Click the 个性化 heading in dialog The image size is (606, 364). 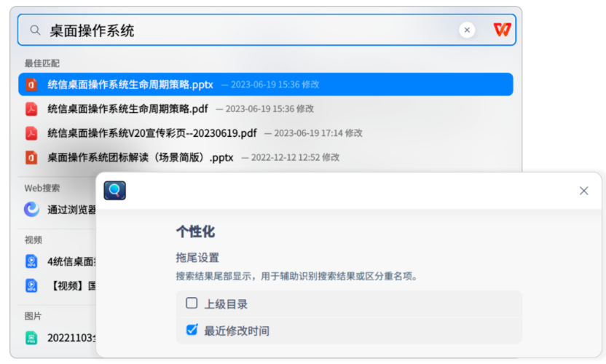[x=195, y=232]
